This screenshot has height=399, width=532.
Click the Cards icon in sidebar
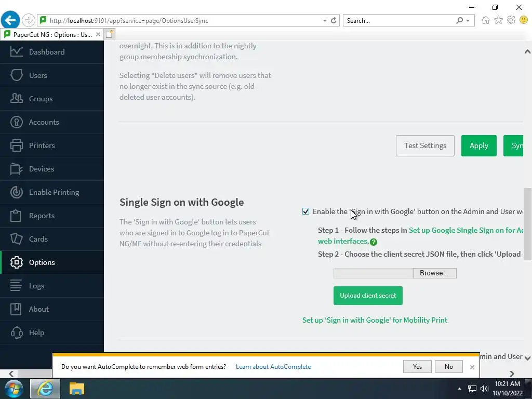click(16, 239)
